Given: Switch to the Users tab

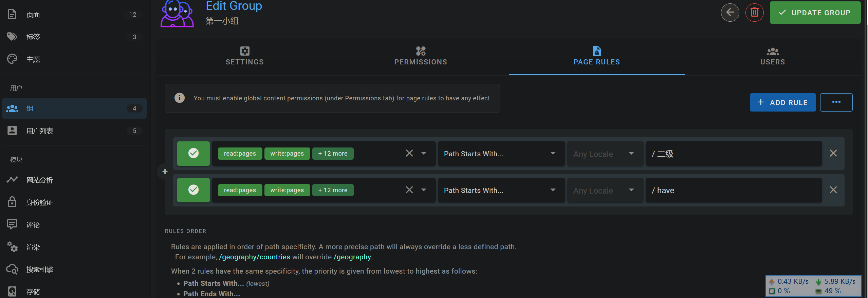Looking at the screenshot, I should pos(772,56).
